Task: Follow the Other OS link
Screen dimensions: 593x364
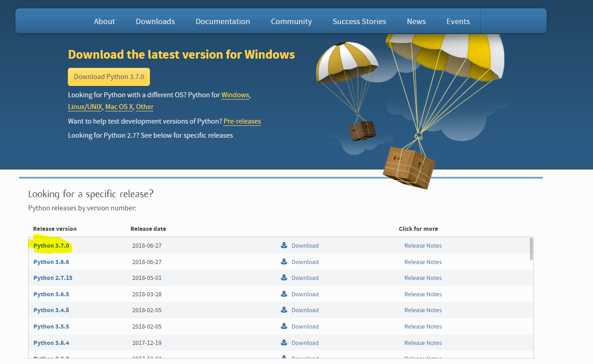Action: [x=145, y=107]
